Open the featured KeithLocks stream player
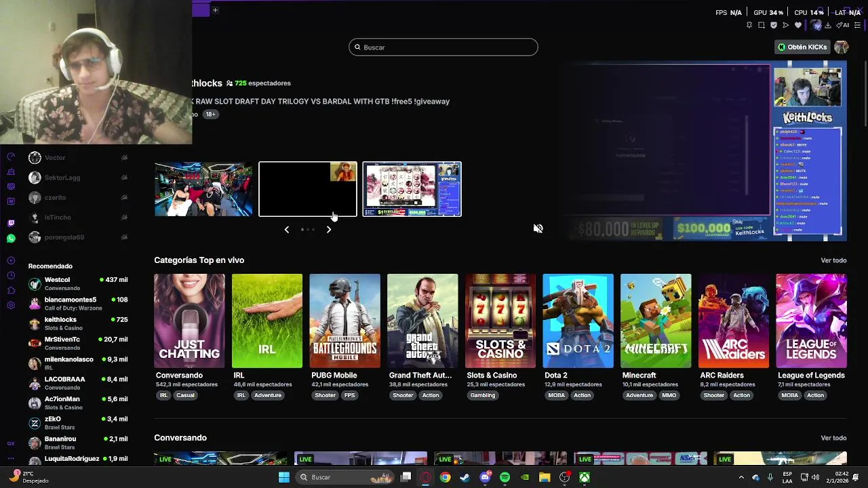This screenshot has height=488, width=868. point(707,152)
